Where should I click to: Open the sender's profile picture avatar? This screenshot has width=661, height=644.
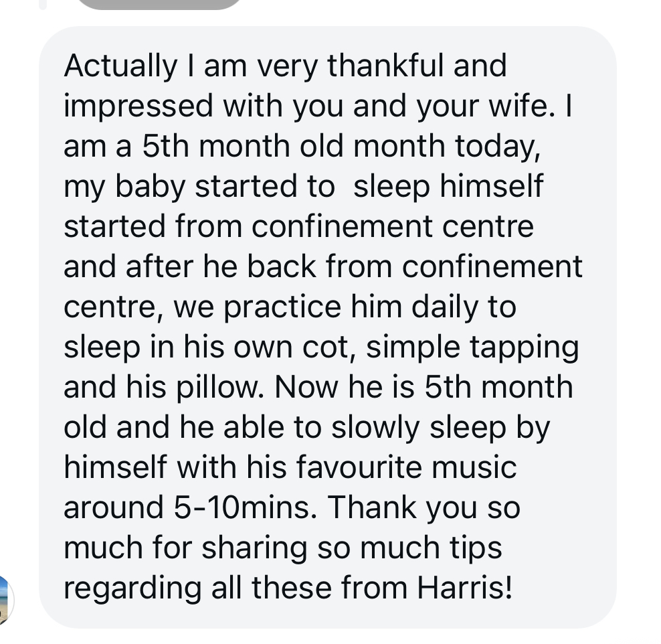pos(5,600)
